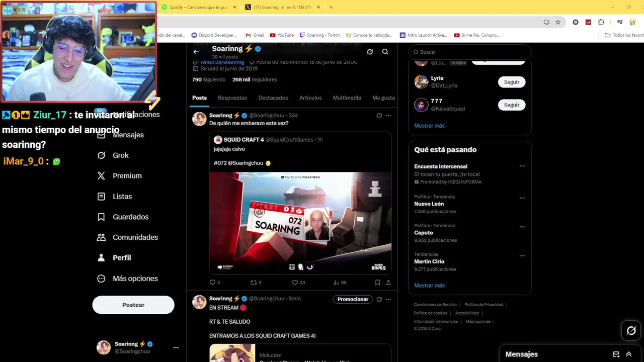Open options for Nuevo León trend
Viewport: 644px width, 362px height.
pyautogui.click(x=522, y=198)
